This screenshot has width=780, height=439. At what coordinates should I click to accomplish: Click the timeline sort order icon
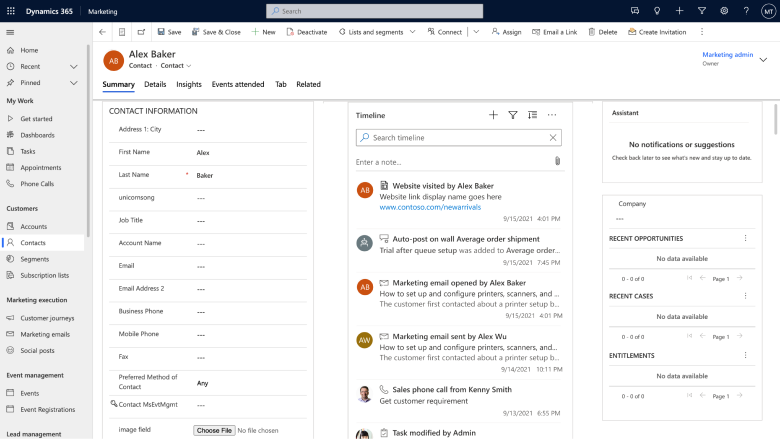pyautogui.click(x=532, y=115)
